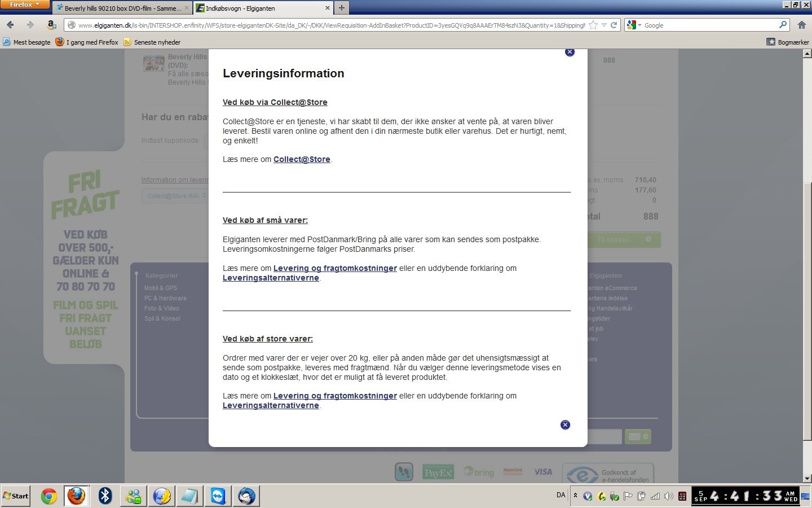Viewport: 812px width, 508px height.
Task: Open the Collect@Store link
Action: (x=302, y=160)
